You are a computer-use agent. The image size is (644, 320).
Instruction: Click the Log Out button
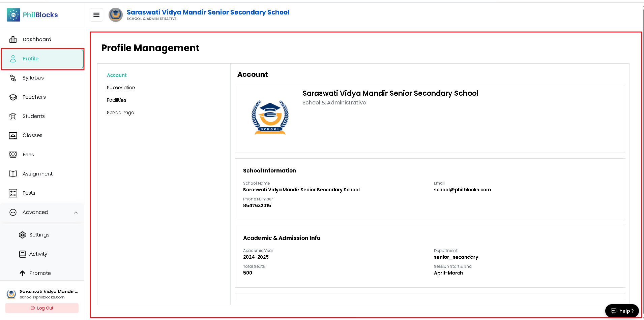42,308
